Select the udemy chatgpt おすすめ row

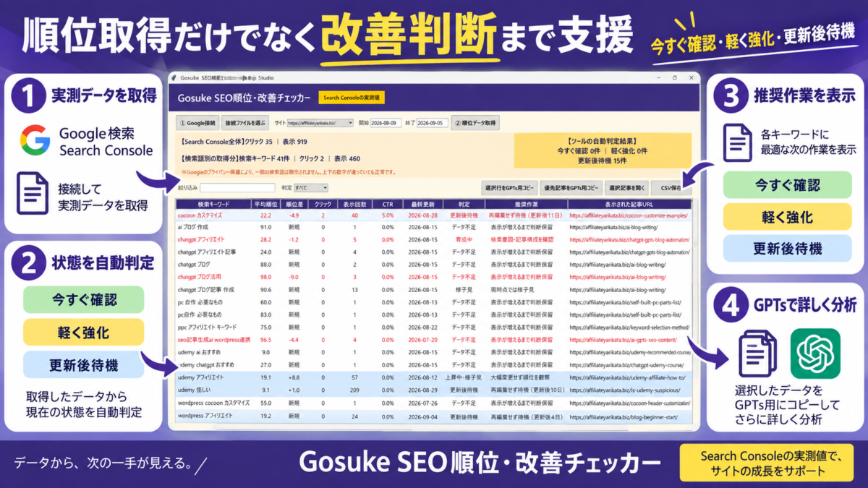433,364
